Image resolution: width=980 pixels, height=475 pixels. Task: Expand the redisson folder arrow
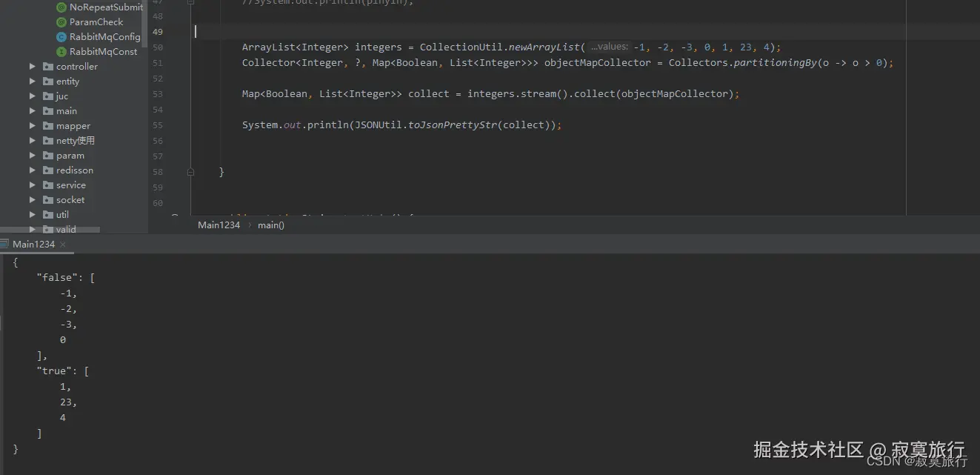click(33, 170)
